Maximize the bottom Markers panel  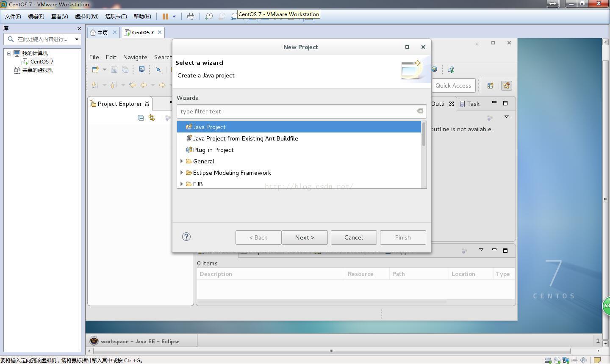(x=505, y=251)
